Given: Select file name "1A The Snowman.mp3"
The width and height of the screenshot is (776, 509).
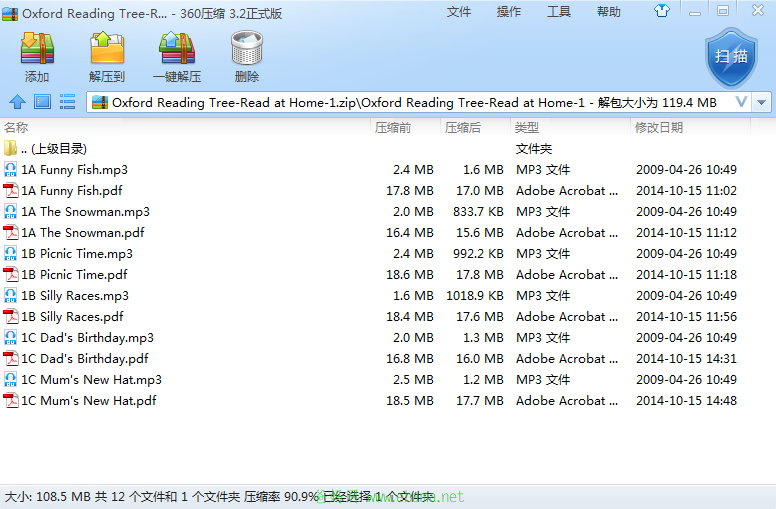Looking at the screenshot, I should [x=85, y=211].
